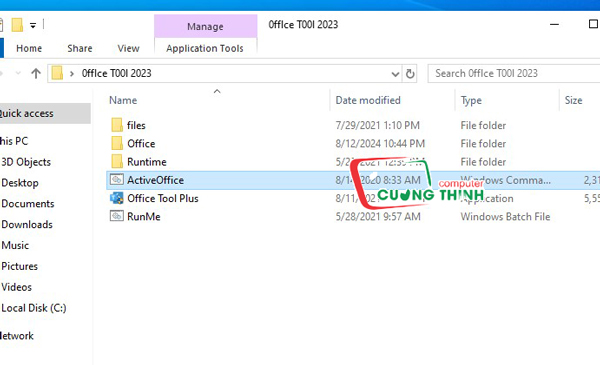The height and width of the screenshot is (365, 600).
Task: Sort by the Date modified column
Action: 368,100
